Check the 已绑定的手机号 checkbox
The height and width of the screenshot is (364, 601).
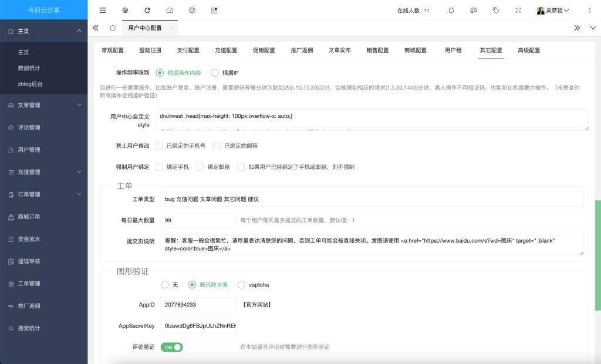(159, 145)
